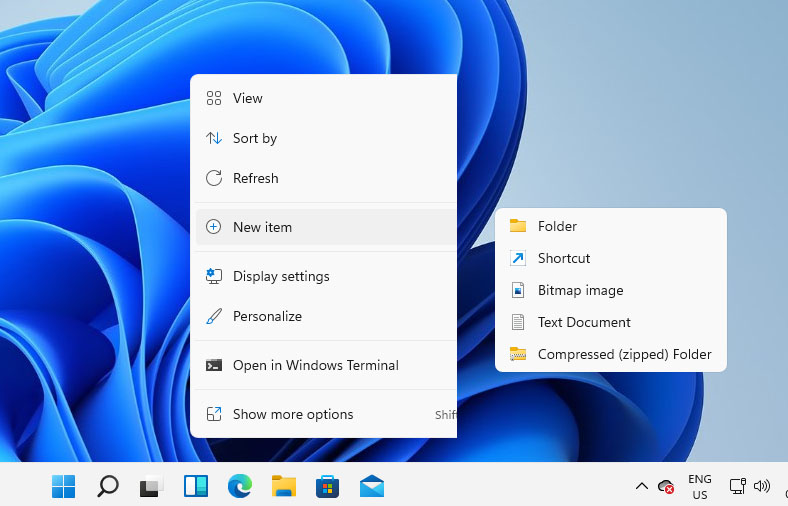This screenshot has width=788, height=506.
Task: Click the Windows Terminal icon in menu
Action: pos(214,365)
